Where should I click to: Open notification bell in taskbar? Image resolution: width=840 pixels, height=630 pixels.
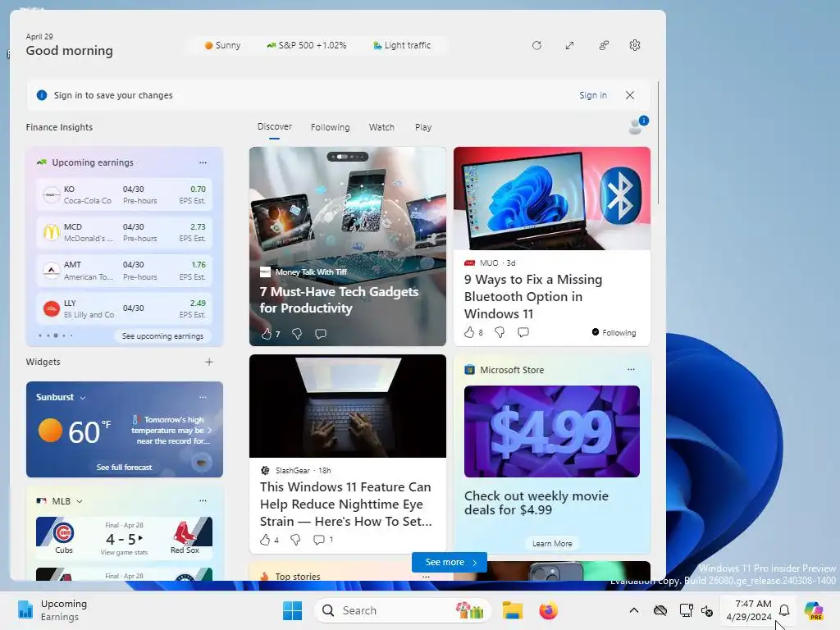[784, 610]
